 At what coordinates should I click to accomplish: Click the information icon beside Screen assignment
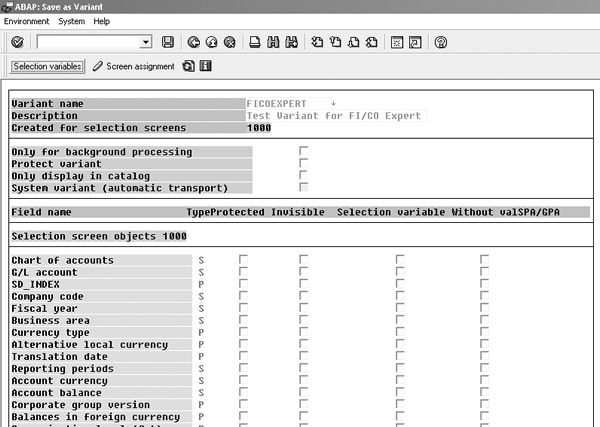(205, 67)
